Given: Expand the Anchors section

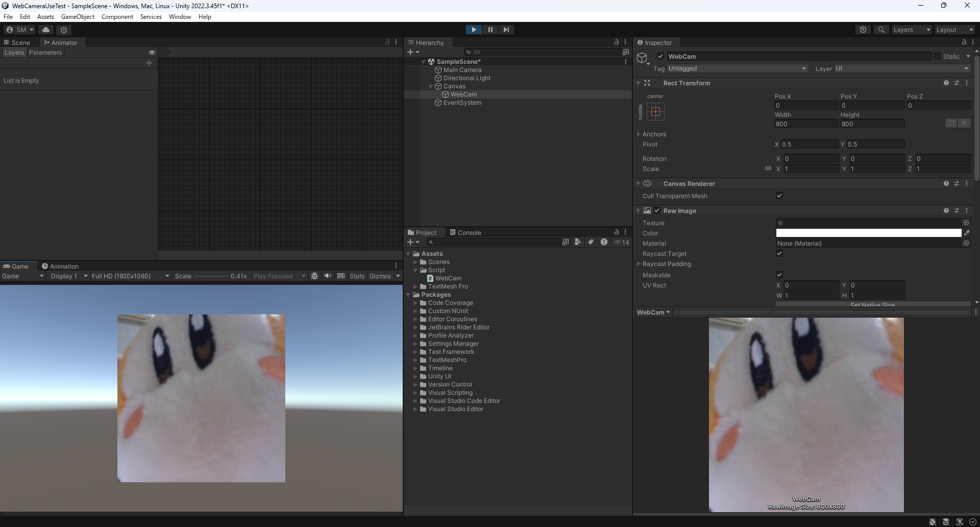Looking at the screenshot, I should 639,134.
